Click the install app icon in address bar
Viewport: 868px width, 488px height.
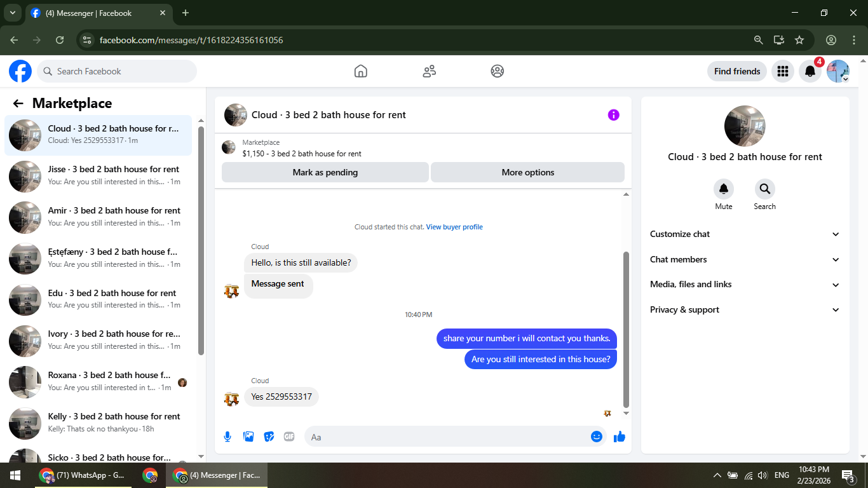pyautogui.click(x=778, y=40)
